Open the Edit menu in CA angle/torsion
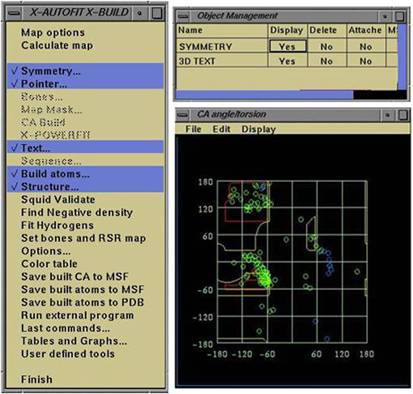413x394 pixels. (x=221, y=129)
